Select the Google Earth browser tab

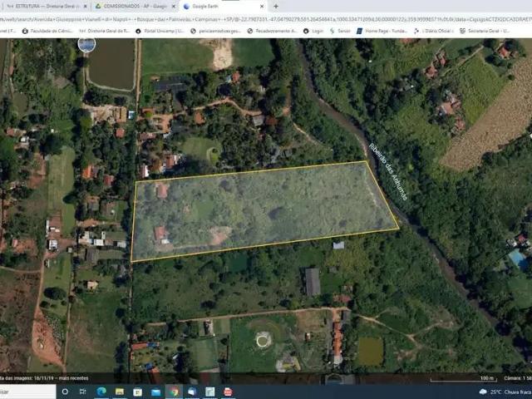click(x=222, y=6)
